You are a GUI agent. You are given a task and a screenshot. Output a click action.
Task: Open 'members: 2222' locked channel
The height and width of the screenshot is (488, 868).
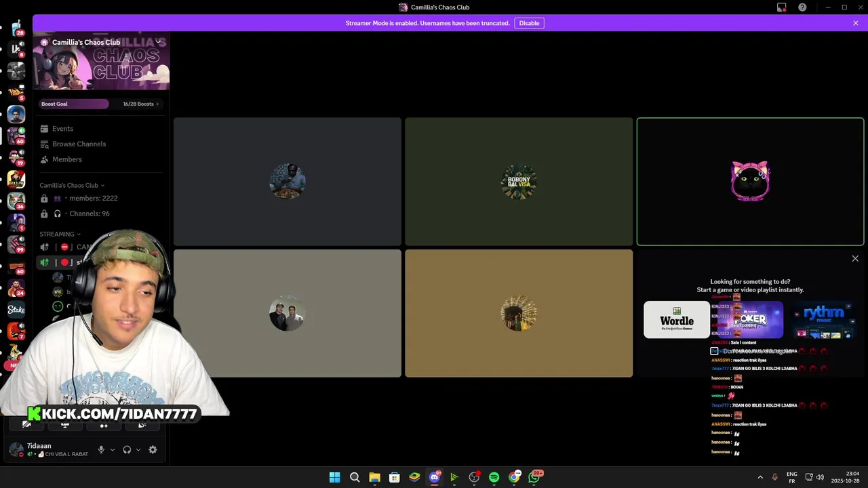pyautogui.click(x=100, y=198)
